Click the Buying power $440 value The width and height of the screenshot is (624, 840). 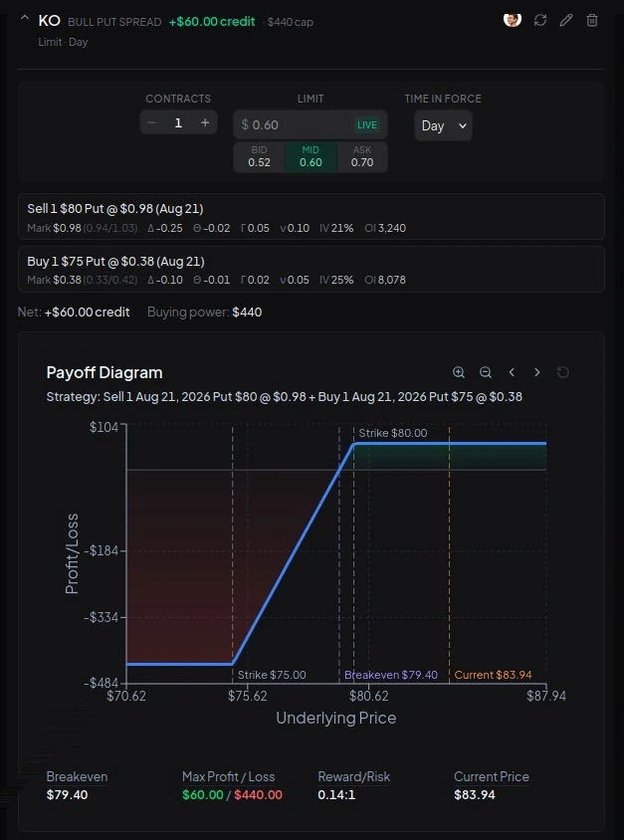pyautogui.click(x=247, y=312)
